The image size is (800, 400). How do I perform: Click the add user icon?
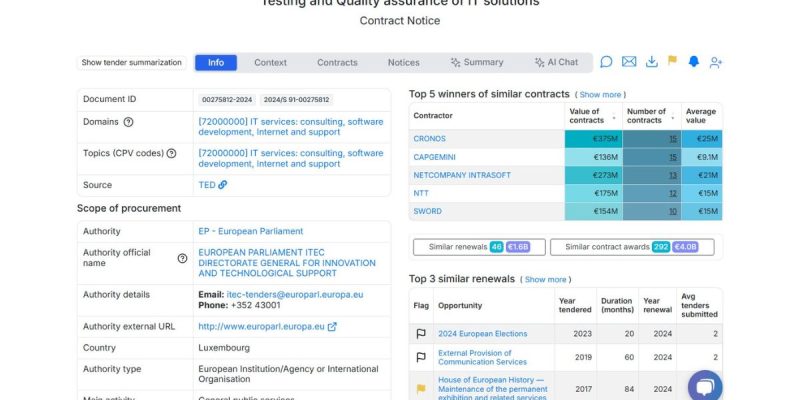pos(716,62)
